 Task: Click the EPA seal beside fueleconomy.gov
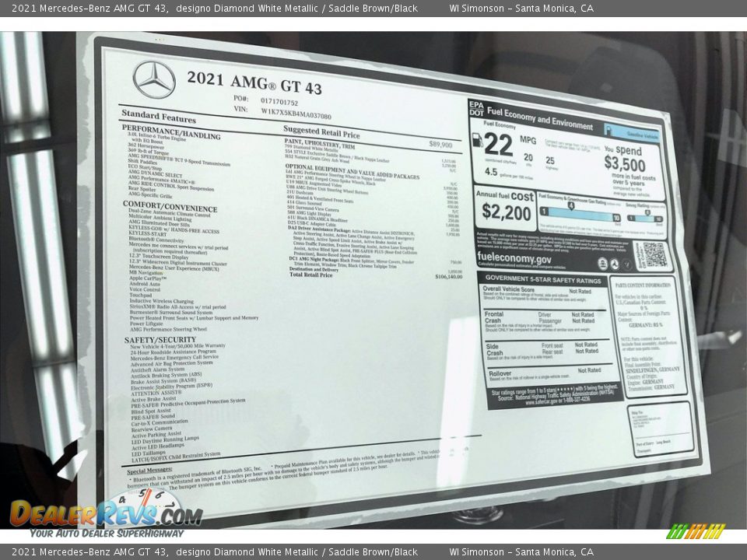[x=602, y=263]
